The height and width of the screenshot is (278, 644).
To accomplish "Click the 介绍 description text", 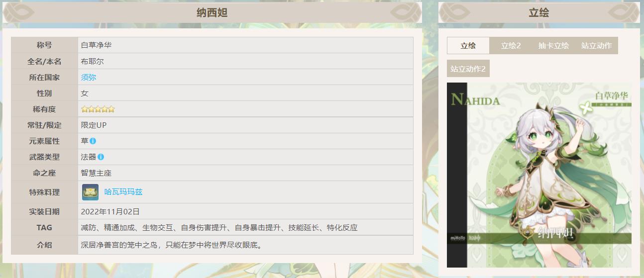I will [x=172, y=245].
